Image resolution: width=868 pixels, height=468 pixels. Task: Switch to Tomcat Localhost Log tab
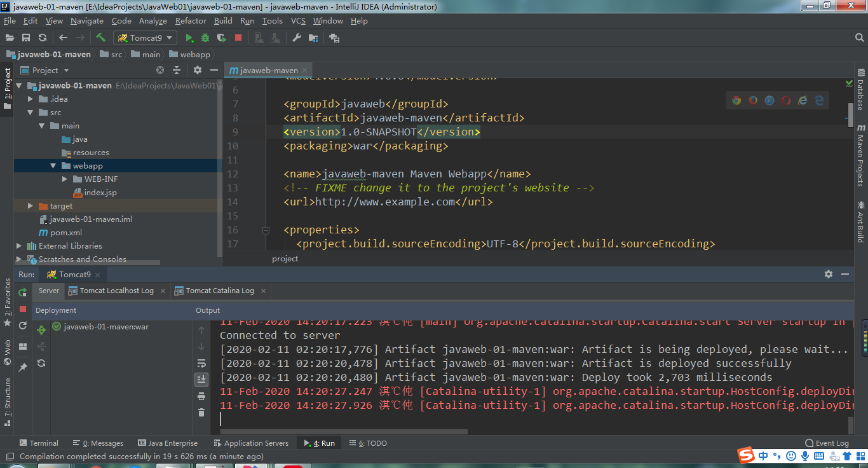point(116,291)
